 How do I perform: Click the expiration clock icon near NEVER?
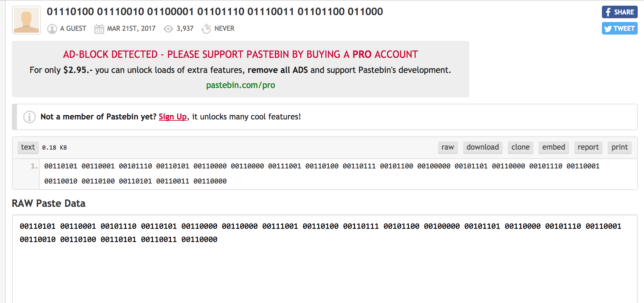tap(206, 29)
